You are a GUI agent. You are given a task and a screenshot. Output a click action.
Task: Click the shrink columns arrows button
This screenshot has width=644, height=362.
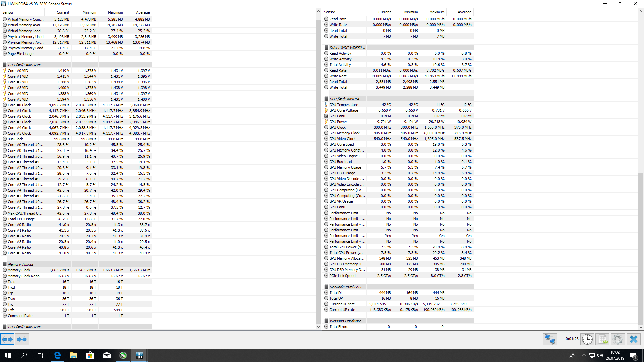22,339
